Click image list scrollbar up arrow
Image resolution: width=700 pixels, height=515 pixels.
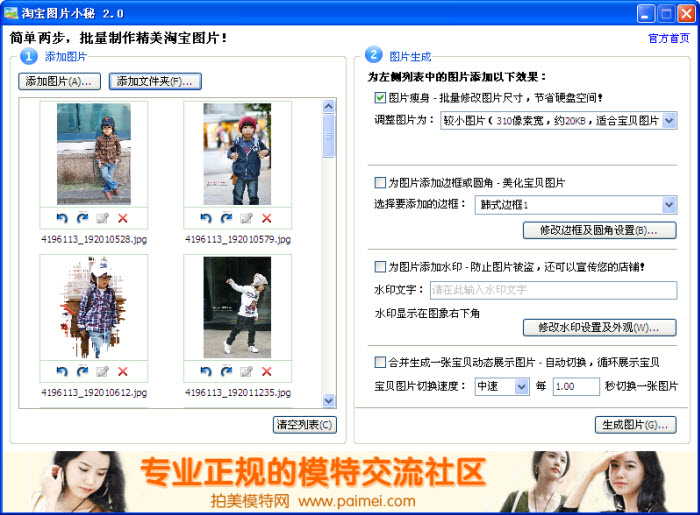(x=329, y=106)
